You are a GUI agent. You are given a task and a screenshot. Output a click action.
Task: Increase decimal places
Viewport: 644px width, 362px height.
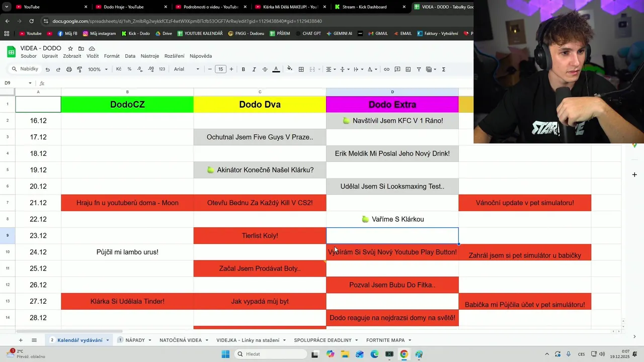coord(151,69)
